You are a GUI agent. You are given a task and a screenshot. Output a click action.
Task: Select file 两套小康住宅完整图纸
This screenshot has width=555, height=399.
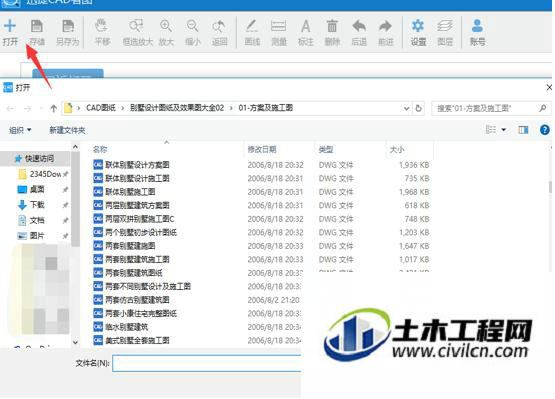coord(141,313)
